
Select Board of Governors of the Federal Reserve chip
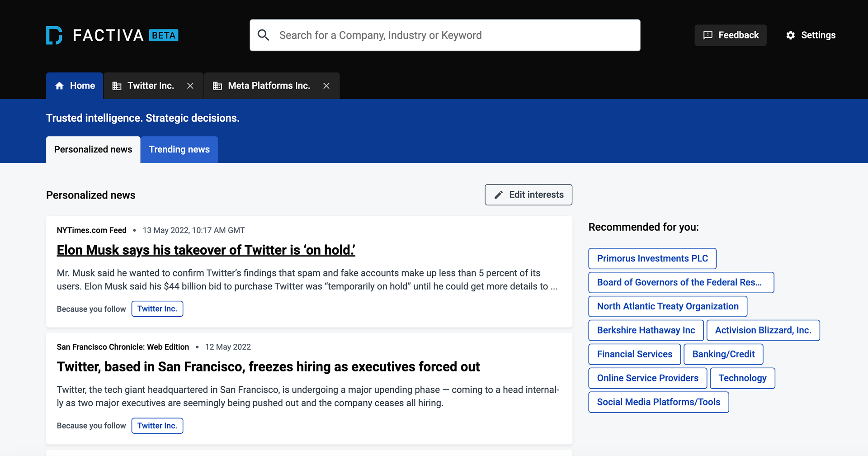[681, 282]
